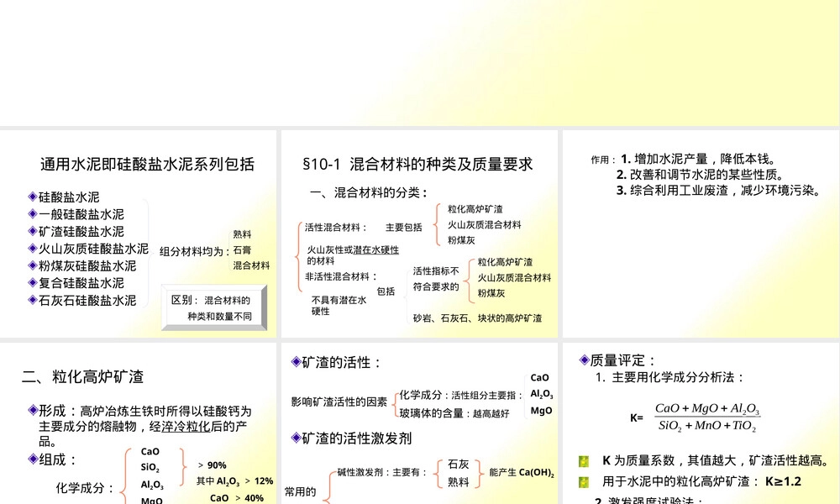This screenshot has width=840, height=504.
Task: Click the line 1. 增加水泥产量,降低本钱
Action: click(699, 159)
